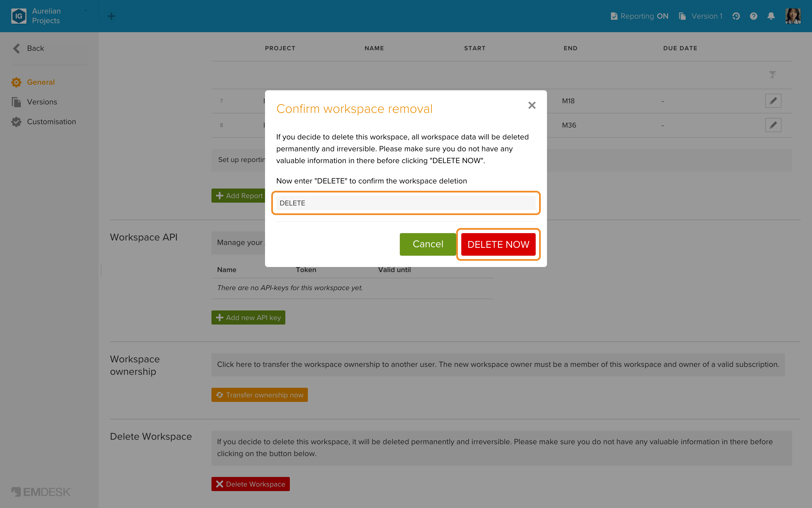This screenshot has width=812, height=508.
Task: Click the EMDESK logo in the sidebar
Action: pyautogui.click(x=41, y=492)
